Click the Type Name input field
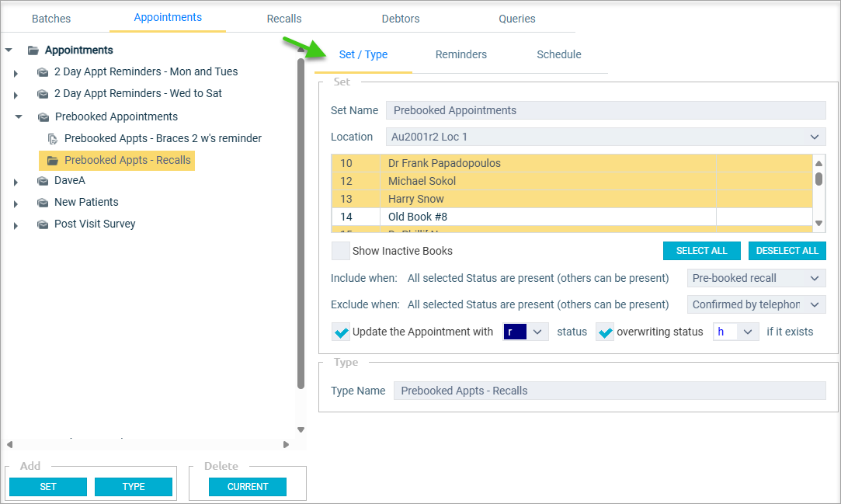 pyautogui.click(x=610, y=391)
